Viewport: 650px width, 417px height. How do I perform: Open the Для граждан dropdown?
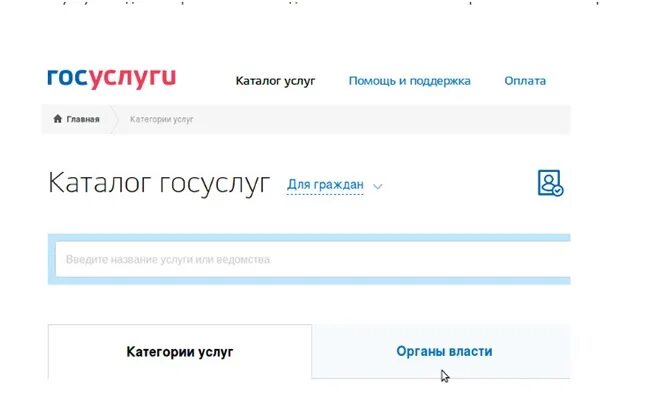click(x=325, y=184)
